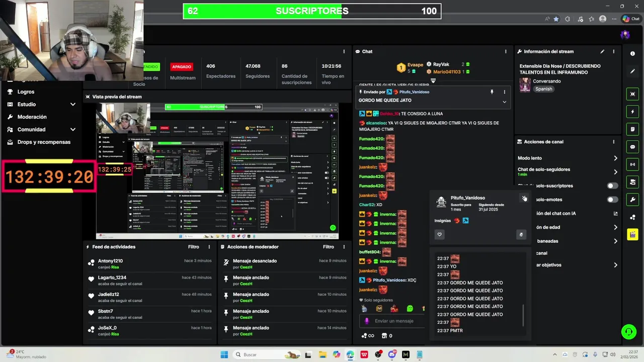Click Lagarto_1234 in activity feed

click(112, 278)
